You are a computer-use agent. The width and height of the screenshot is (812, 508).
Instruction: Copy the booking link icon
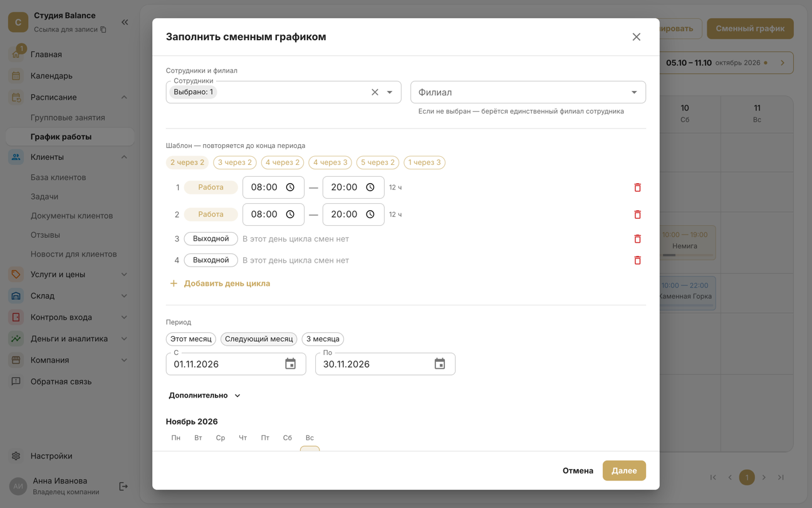[x=103, y=29]
